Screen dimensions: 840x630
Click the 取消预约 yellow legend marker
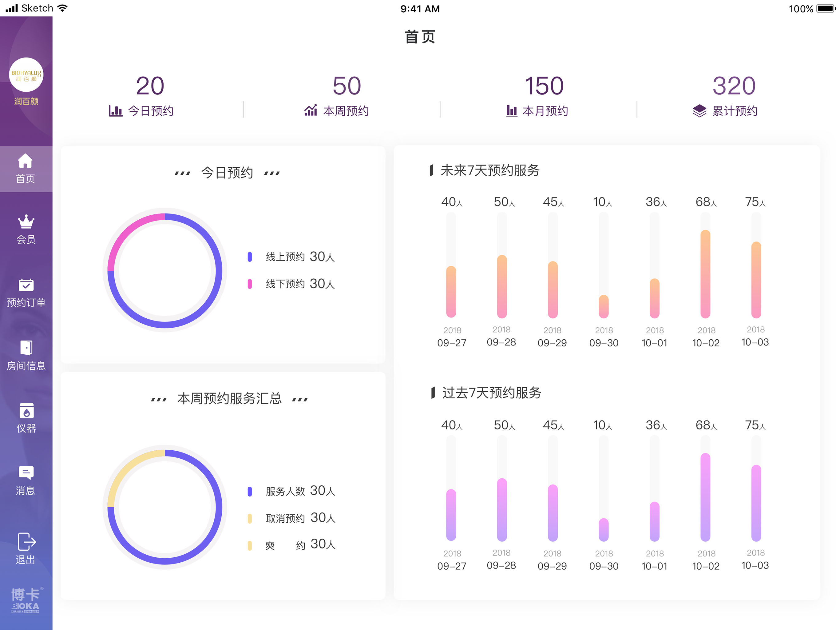click(249, 518)
